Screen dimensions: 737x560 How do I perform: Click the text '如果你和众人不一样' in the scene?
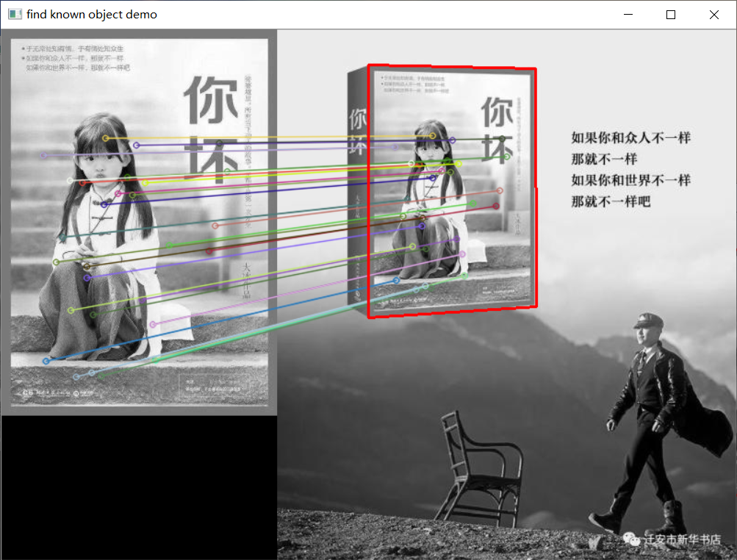point(630,137)
